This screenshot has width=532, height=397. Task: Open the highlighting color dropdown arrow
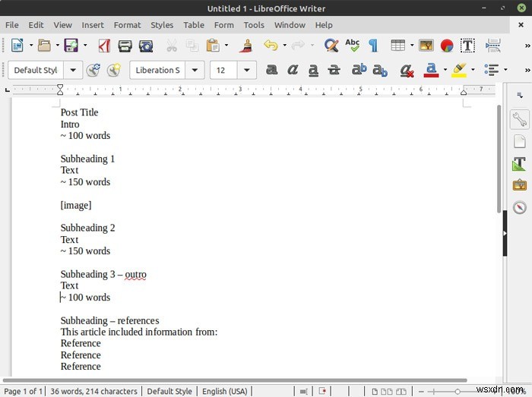[473, 70]
